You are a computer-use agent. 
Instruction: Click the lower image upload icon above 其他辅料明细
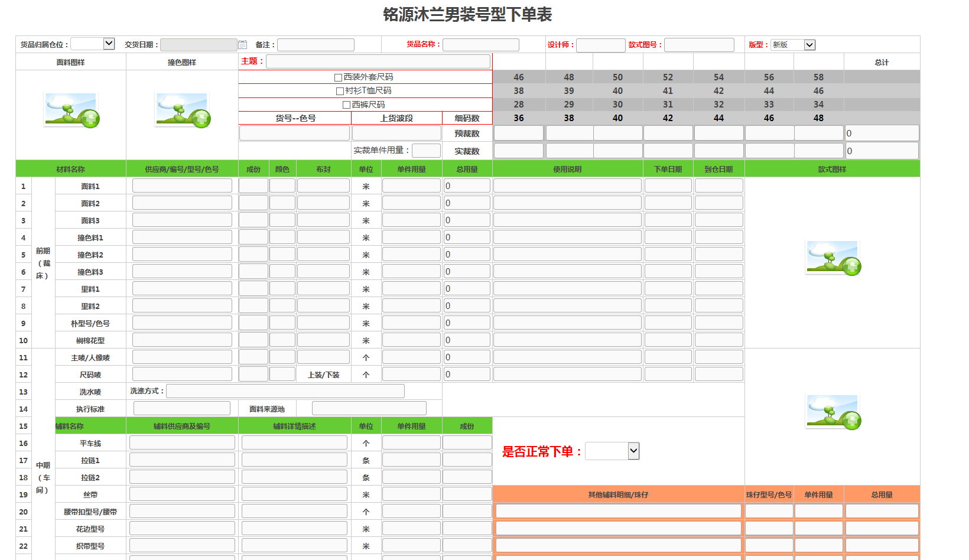point(833,412)
